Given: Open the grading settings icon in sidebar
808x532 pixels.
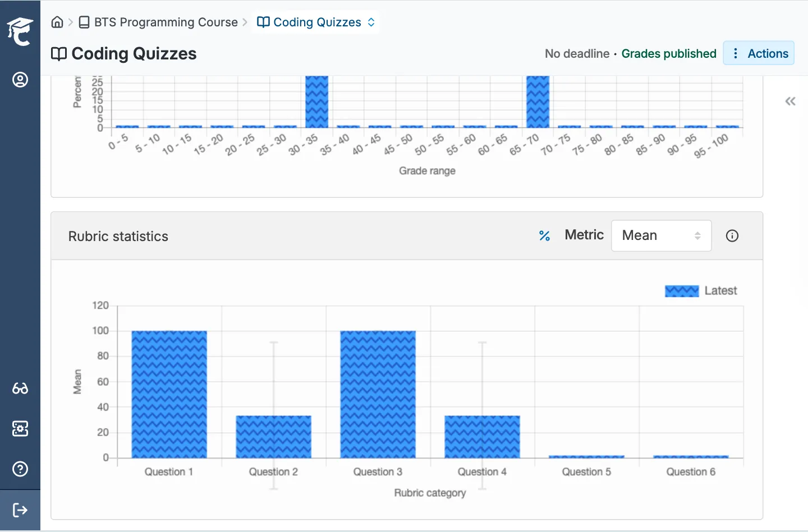Looking at the screenshot, I should pos(20,429).
